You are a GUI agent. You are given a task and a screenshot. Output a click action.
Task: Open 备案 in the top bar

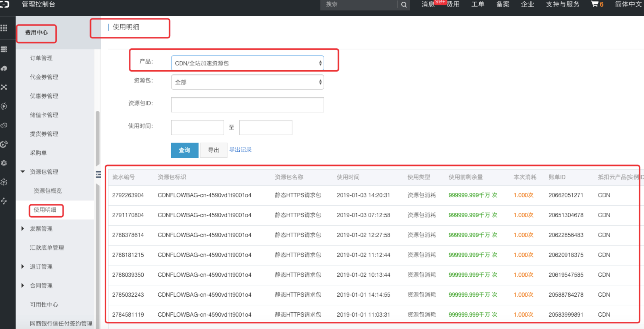(503, 4)
